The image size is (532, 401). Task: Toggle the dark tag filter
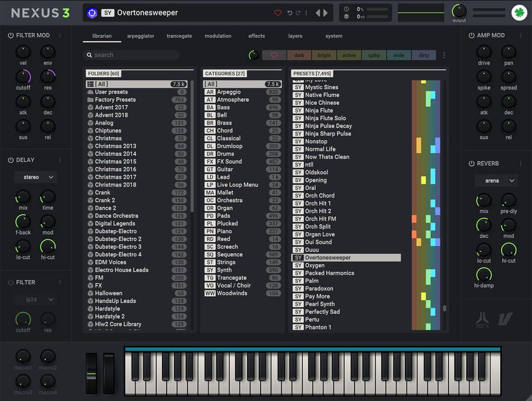pyautogui.click(x=299, y=55)
